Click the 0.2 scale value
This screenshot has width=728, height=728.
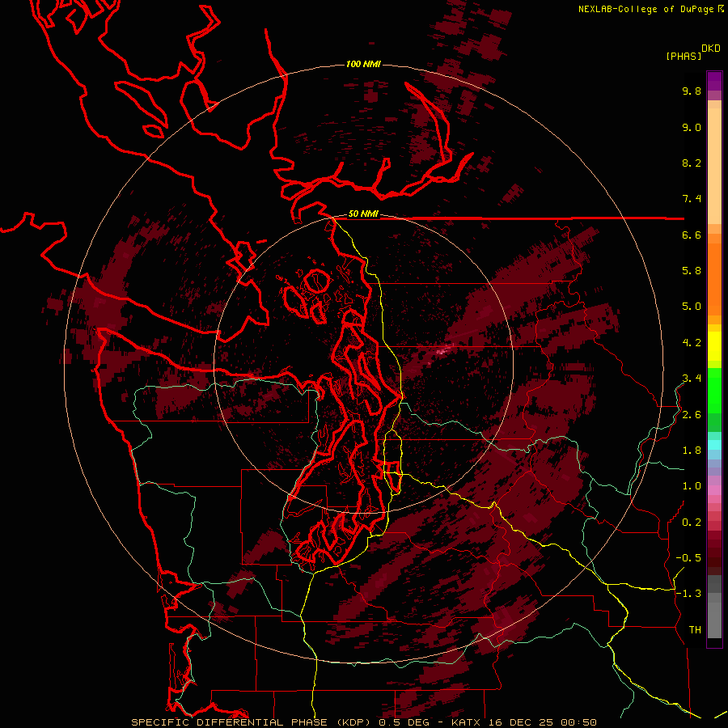692,523
